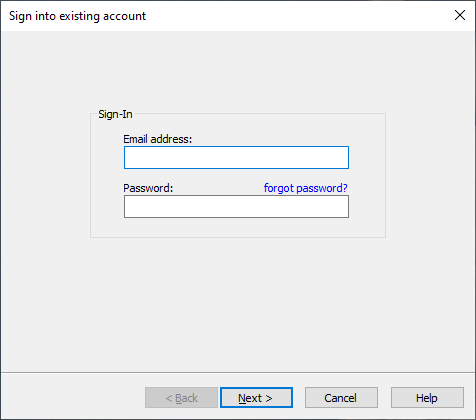The width and height of the screenshot is (476, 420).
Task: Proceed with the Next button
Action: coord(256,398)
